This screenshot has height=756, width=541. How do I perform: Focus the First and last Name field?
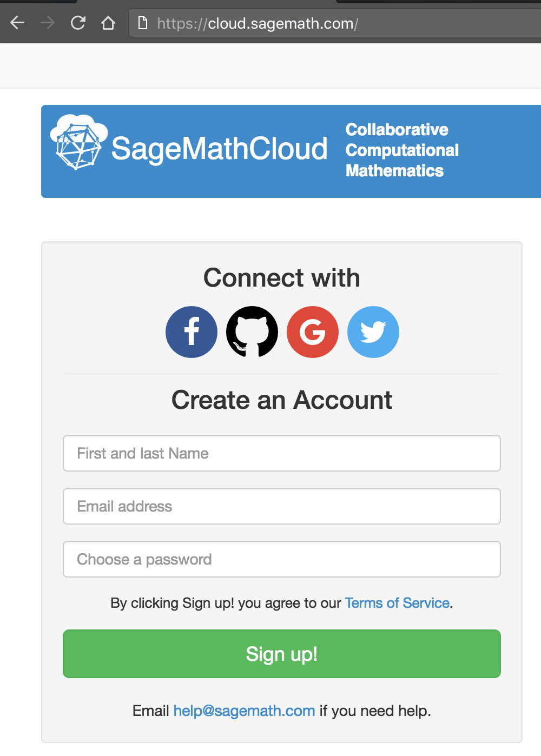point(281,453)
